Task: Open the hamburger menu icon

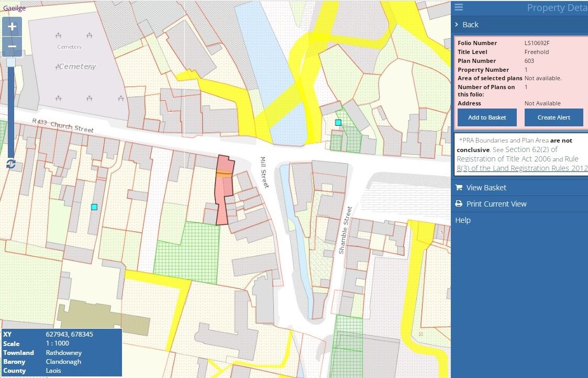Action: [459, 7]
